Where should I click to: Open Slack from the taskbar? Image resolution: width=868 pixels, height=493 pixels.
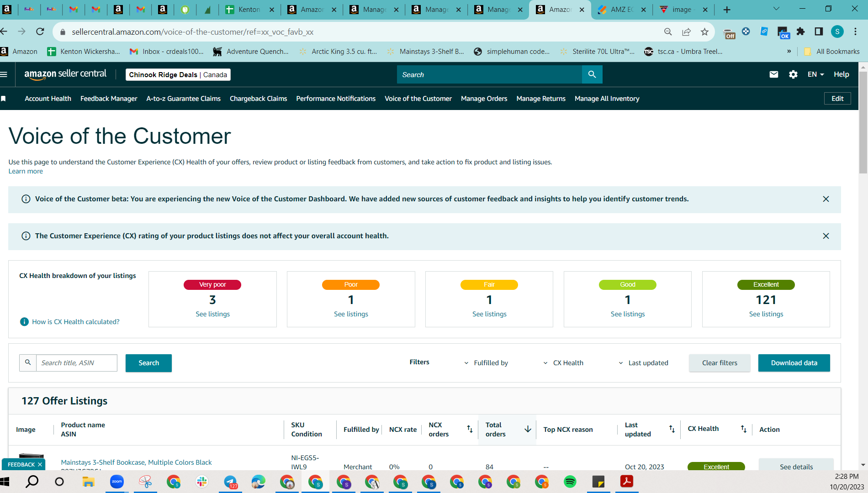(202, 482)
